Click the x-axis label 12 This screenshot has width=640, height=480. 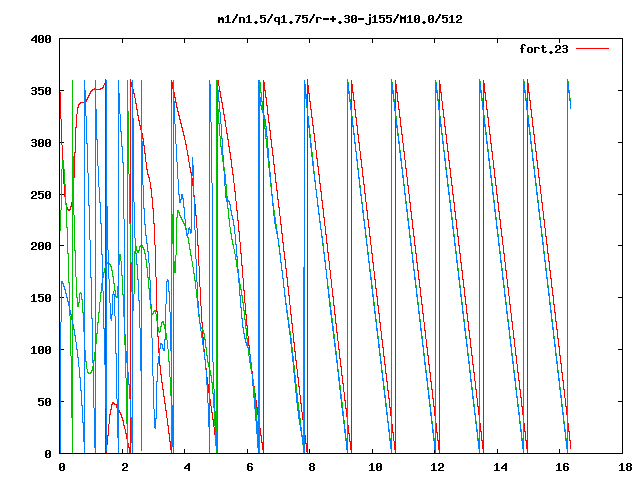point(438,467)
